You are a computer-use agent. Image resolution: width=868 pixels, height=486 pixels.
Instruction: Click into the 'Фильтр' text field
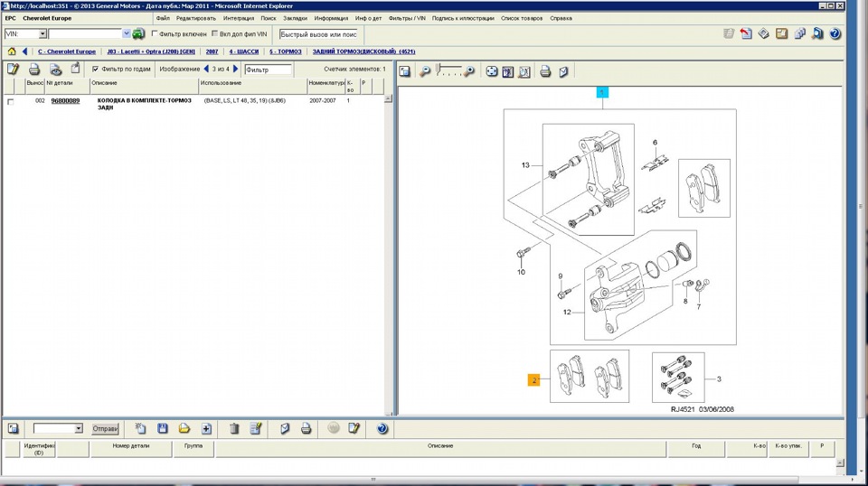(x=268, y=70)
